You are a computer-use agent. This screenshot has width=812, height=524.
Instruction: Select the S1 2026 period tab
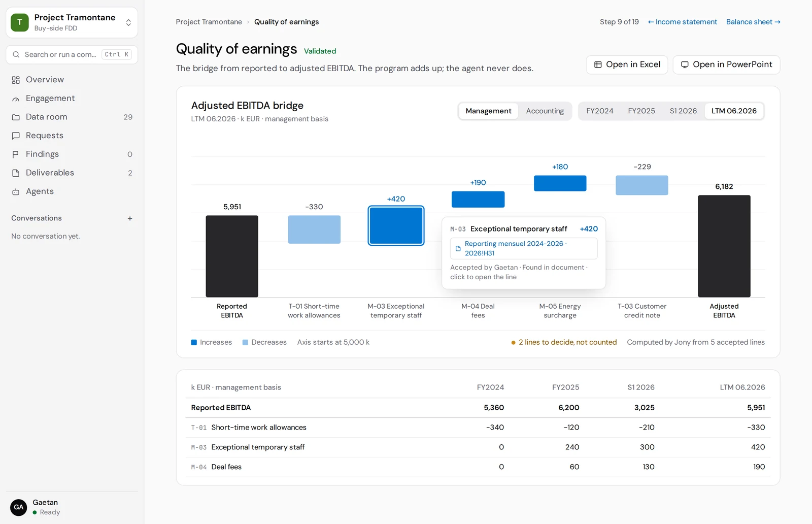(683, 111)
